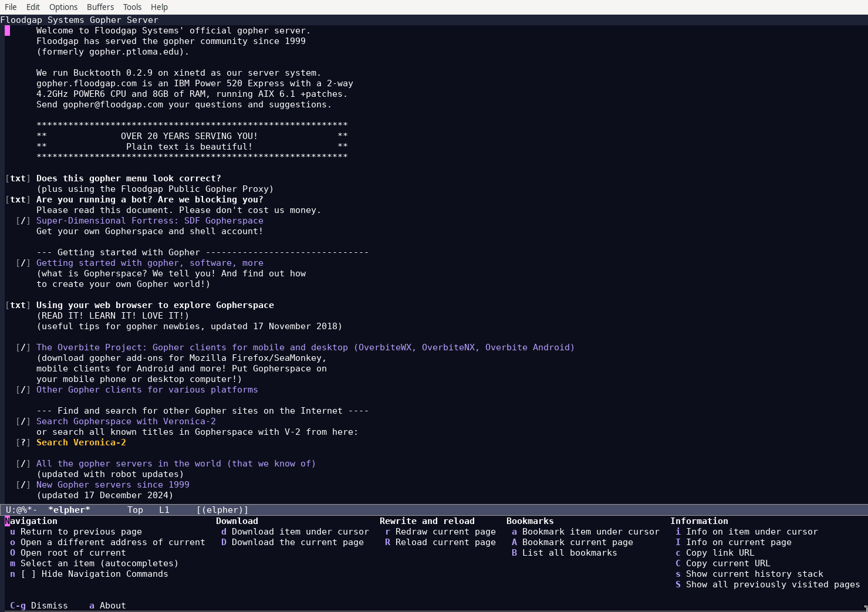Click the [txt] icon before "Does this gopher menu look correct?"
This screenshot has height=612, width=868.
(18, 178)
